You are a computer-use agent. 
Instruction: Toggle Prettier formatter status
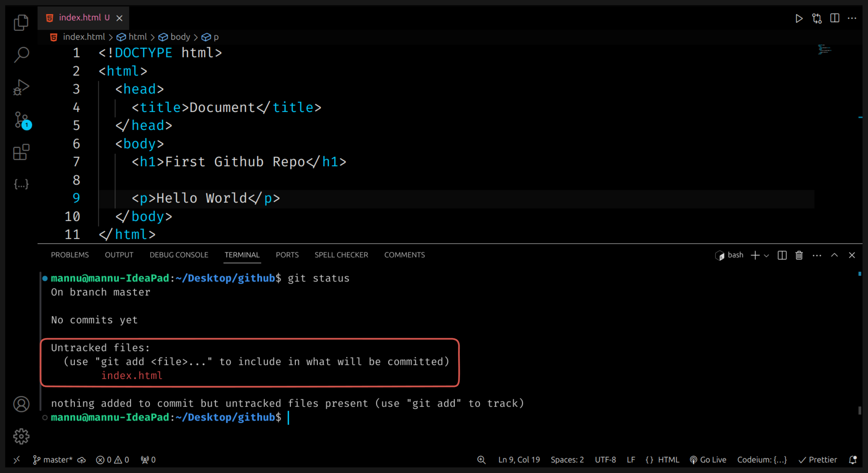click(818, 460)
